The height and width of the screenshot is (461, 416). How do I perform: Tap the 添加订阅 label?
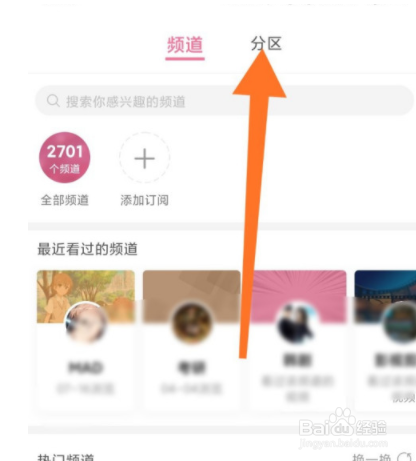144,200
